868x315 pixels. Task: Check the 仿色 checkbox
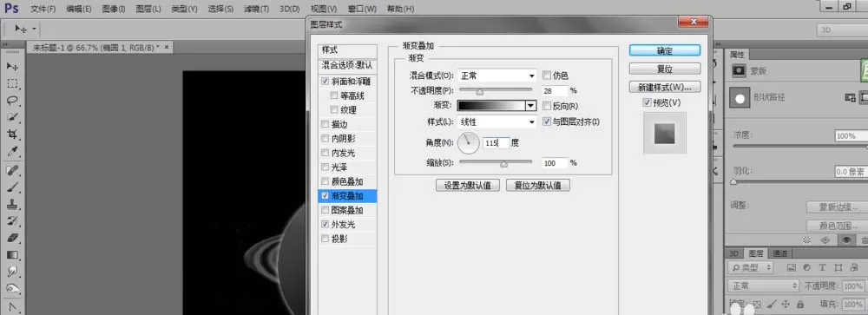click(547, 75)
